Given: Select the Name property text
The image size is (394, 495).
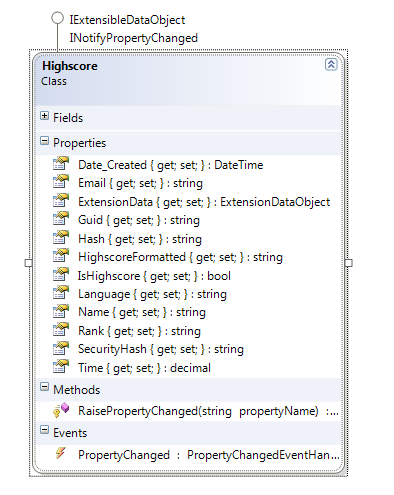Looking at the screenshot, I should (x=142, y=313).
